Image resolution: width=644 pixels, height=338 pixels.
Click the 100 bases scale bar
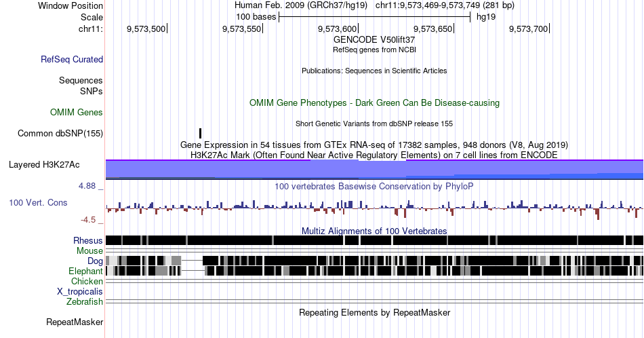[374, 17]
